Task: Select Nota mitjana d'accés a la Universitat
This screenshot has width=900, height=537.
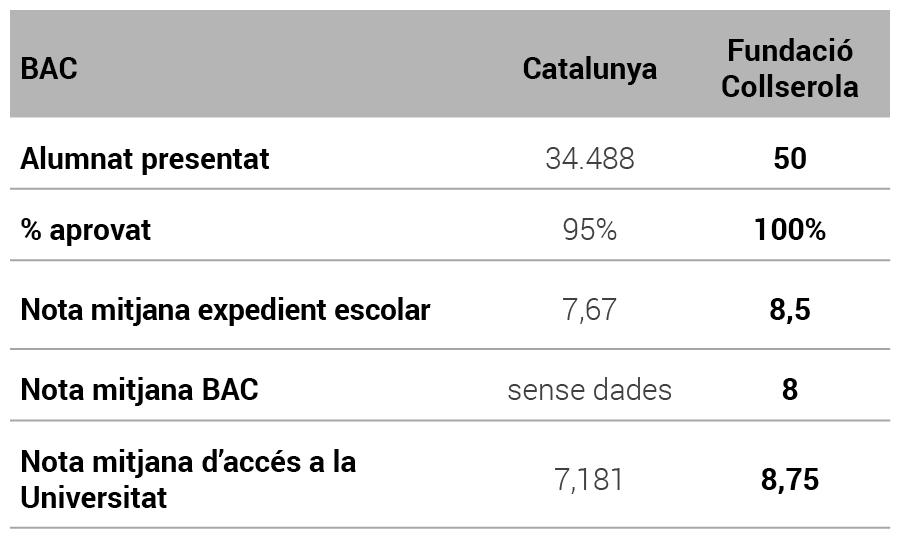Action: (188, 479)
